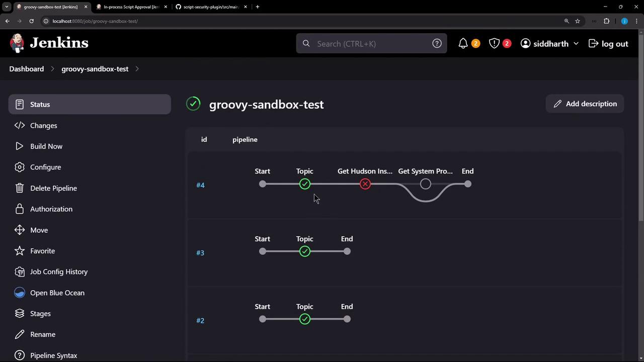Go to Dashboard breadcrumb link
Screen dimensions: 644x362
[x=26, y=69]
